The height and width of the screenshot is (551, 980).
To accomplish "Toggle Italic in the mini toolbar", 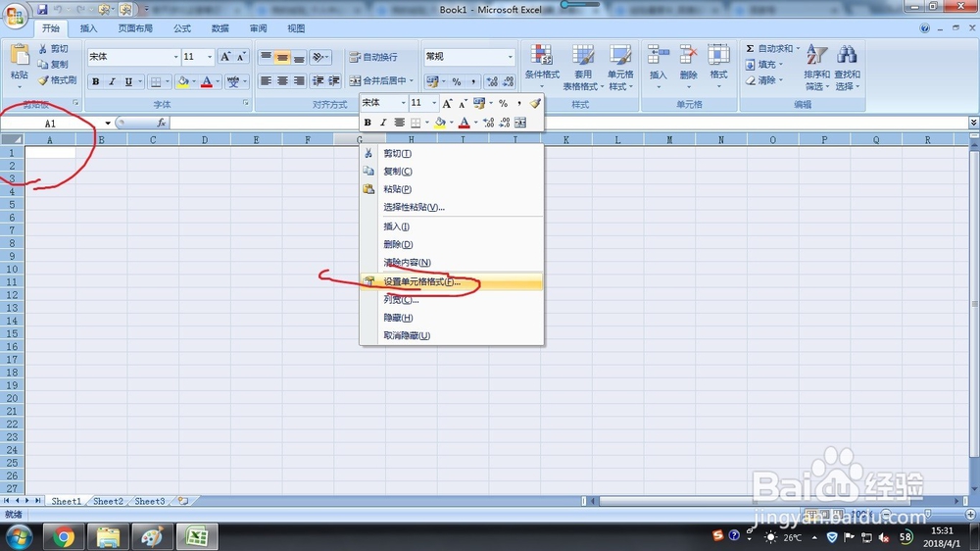I will point(383,123).
